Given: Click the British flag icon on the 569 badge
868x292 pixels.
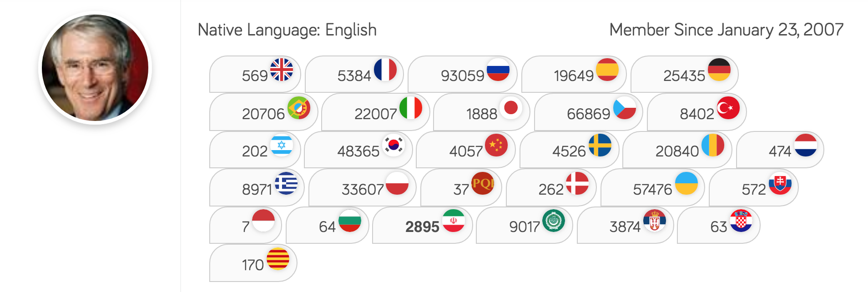Looking at the screenshot, I should pyautogui.click(x=281, y=71).
